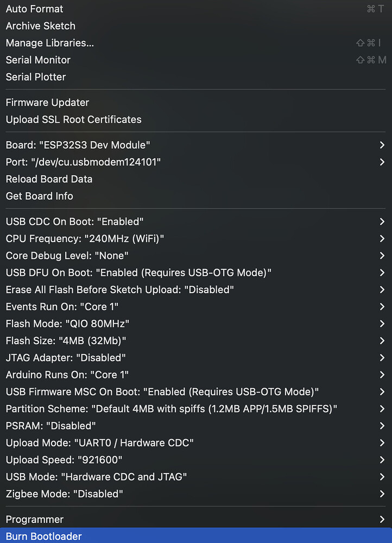The height and width of the screenshot is (543, 392).
Task: Change the PSRAM Disabled setting
Action: pyautogui.click(x=50, y=425)
